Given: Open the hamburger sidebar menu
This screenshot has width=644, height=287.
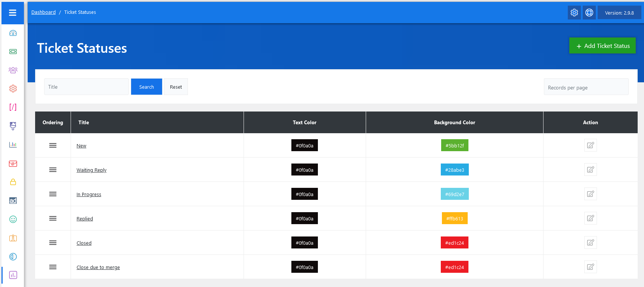Looking at the screenshot, I should pos(13,13).
